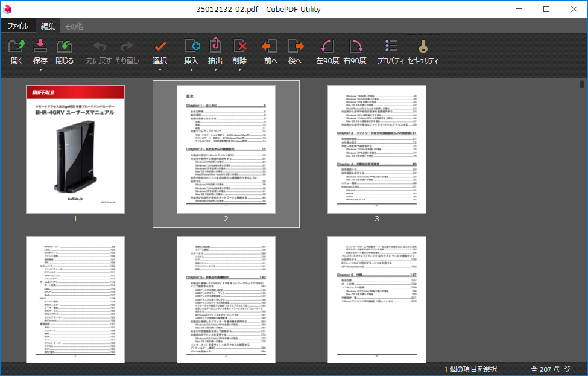Click the Delete (削除) page icon
Image resolution: width=588 pixels, height=376 pixels.
tap(239, 46)
